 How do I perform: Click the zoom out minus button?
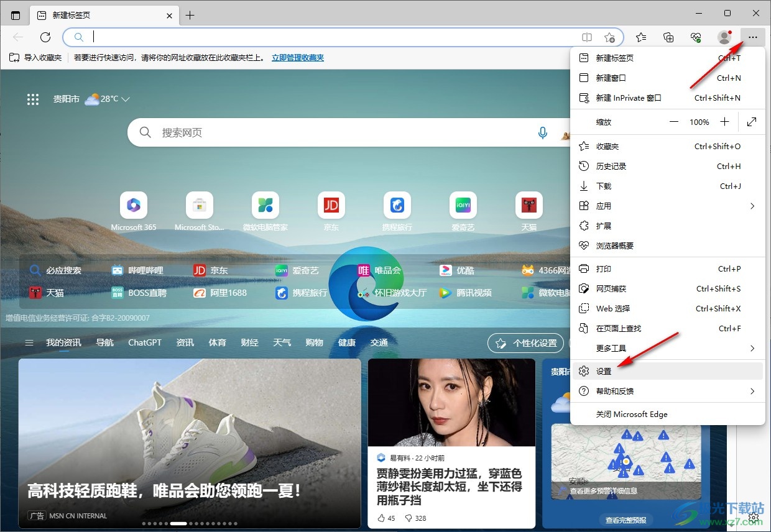(x=674, y=122)
